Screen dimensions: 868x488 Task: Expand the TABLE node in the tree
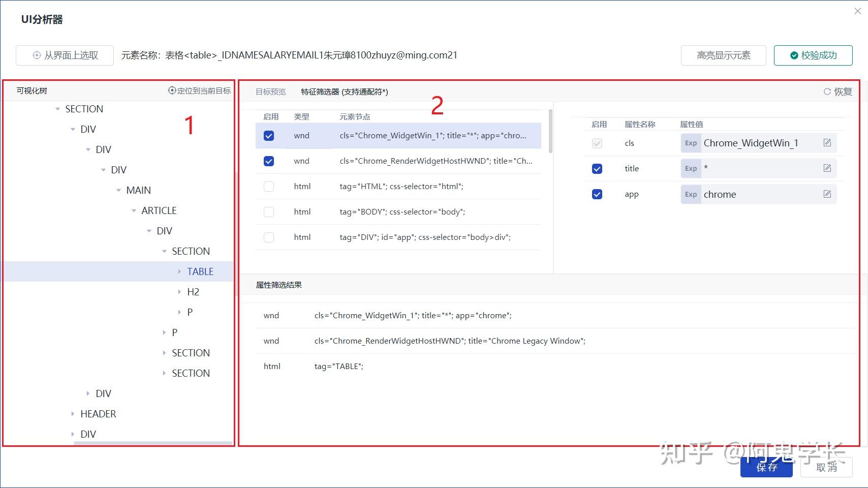coord(180,271)
